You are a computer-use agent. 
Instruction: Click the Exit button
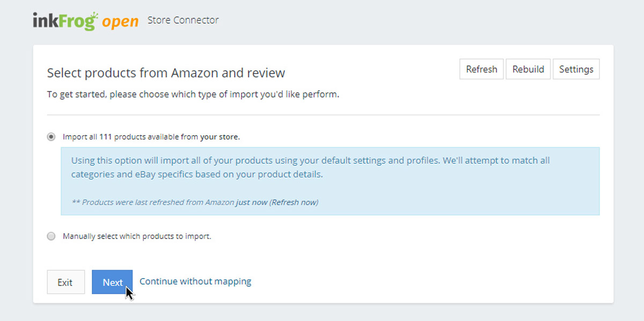(x=65, y=282)
